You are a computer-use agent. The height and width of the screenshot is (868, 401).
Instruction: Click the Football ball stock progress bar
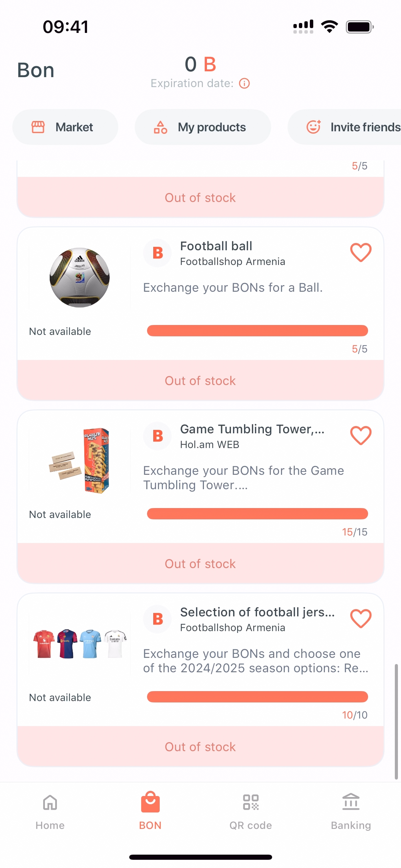[257, 331]
